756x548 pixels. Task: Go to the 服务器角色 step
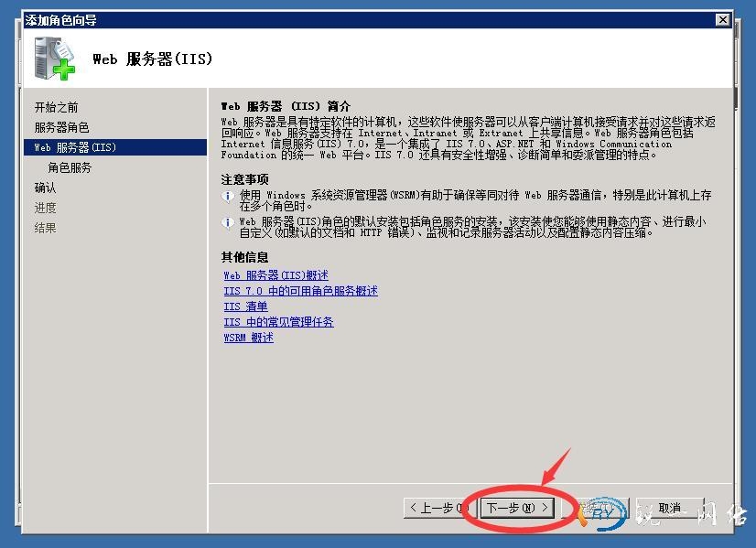(62, 127)
